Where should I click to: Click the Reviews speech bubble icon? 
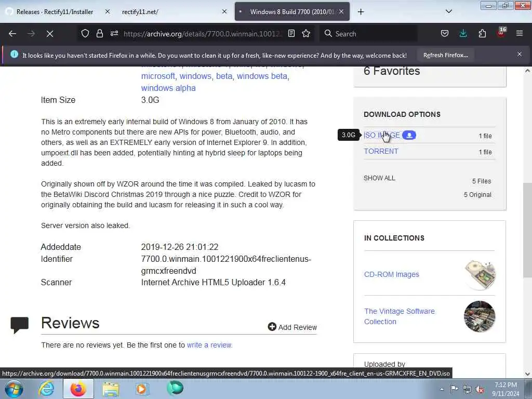[19, 325]
